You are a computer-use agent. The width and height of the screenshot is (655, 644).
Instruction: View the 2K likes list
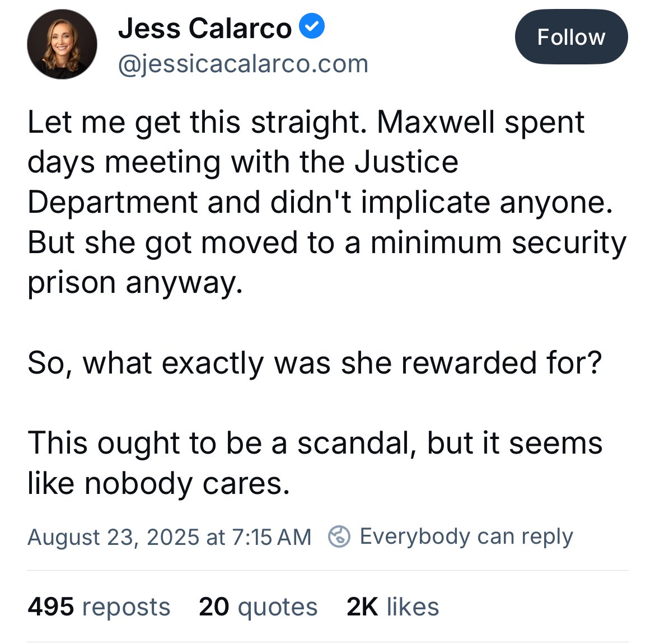392,606
